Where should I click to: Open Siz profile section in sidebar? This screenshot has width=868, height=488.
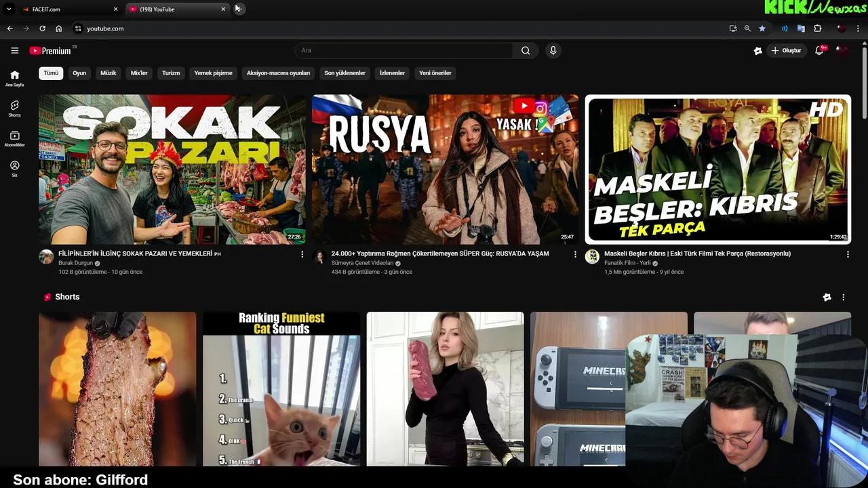[x=14, y=169]
